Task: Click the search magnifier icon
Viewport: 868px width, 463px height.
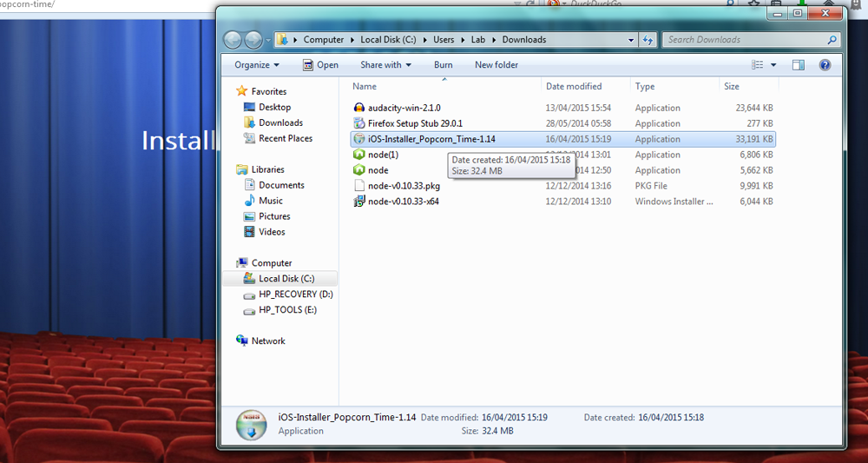Action: pos(832,40)
